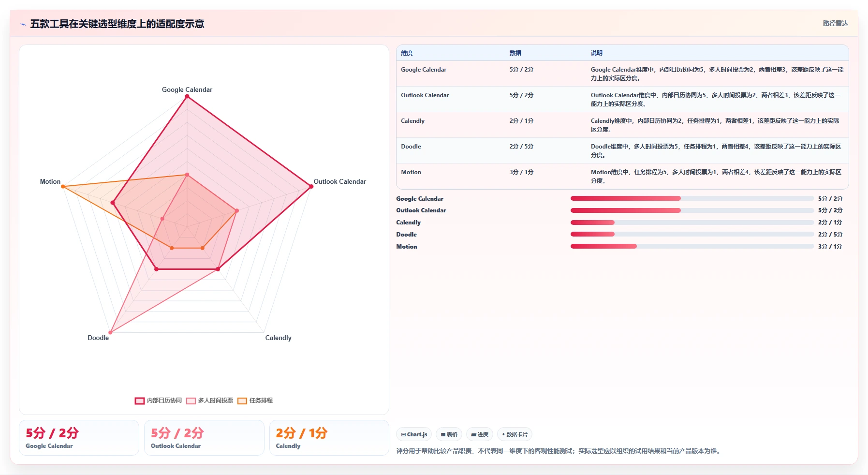Click the 3分 / 1分 value beside Motion progress bar

click(830, 247)
